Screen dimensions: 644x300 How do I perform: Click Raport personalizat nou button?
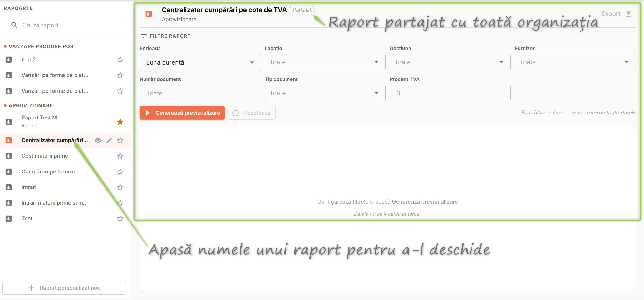pyautogui.click(x=64, y=288)
